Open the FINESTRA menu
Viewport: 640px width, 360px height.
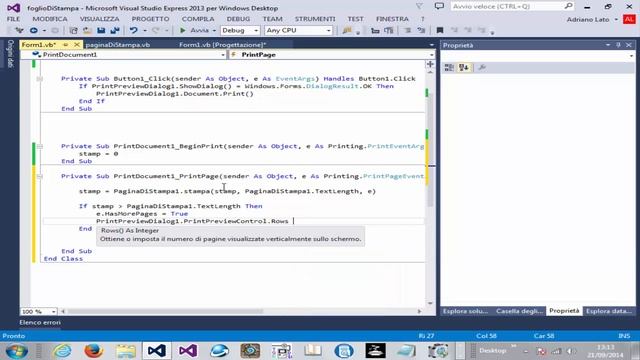pyautogui.click(x=392, y=19)
